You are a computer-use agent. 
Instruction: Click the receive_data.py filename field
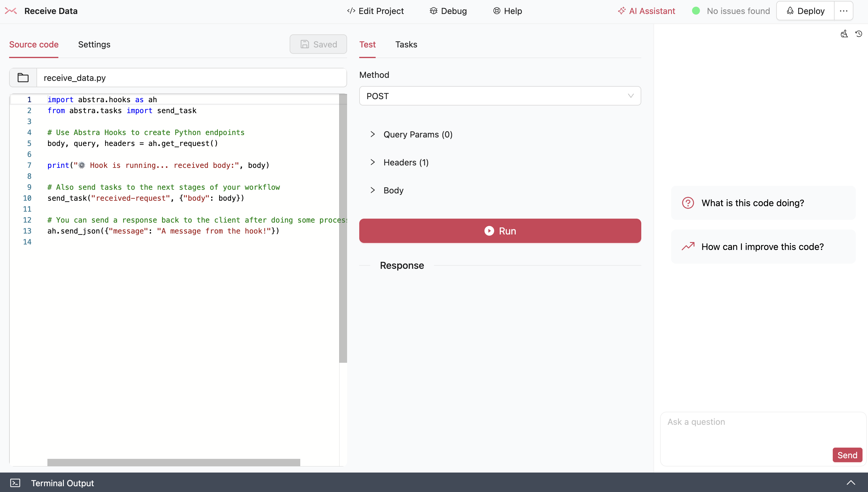(x=191, y=78)
